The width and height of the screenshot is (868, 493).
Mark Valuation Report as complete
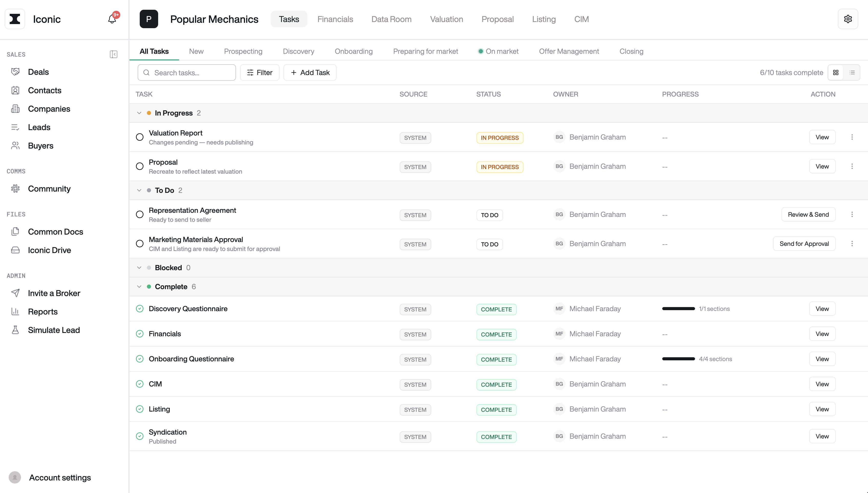click(x=140, y=137)
